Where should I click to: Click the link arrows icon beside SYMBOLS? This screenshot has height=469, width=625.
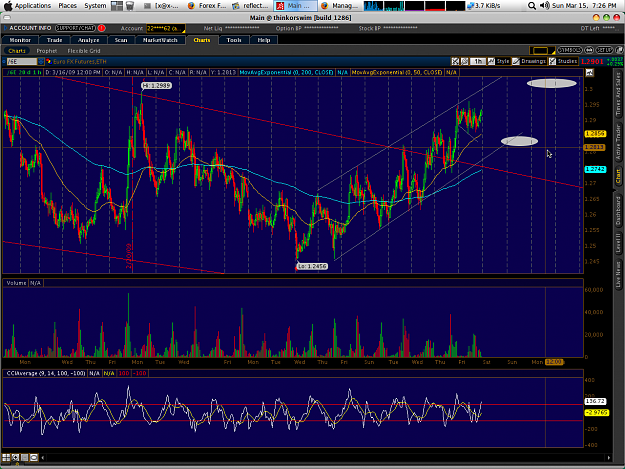tap(589, 50)
